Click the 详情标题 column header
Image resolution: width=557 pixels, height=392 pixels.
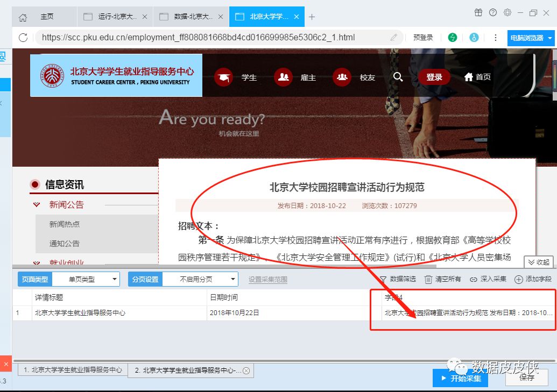point(119,297)
